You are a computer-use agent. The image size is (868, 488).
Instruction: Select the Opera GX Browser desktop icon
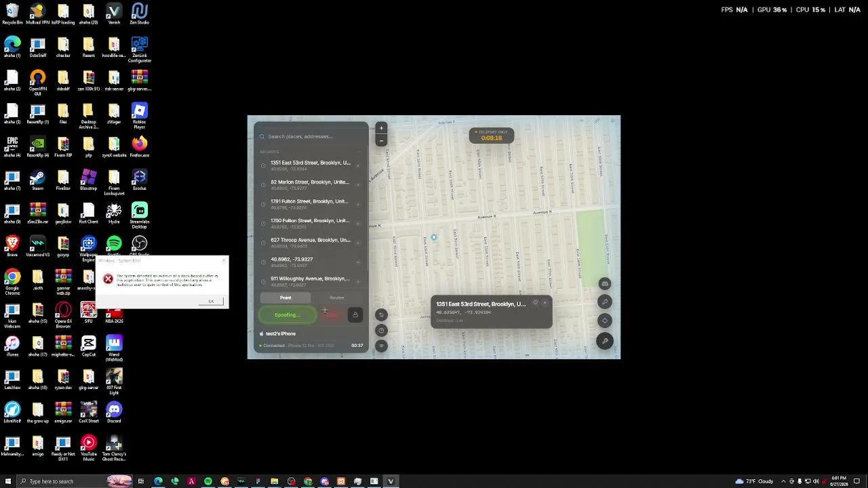(63, 315)
